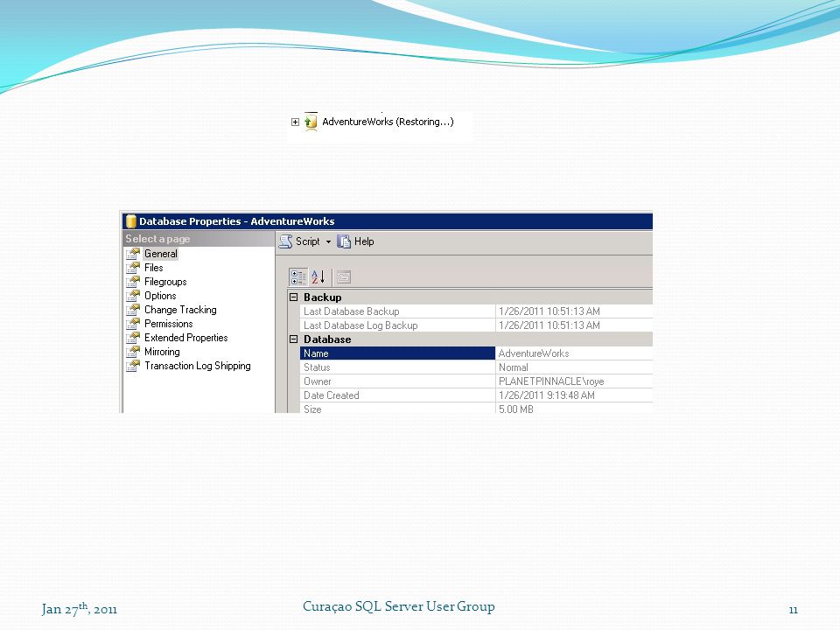The height and width of the screenshot is (630, 840).
Task: Open the General page
Action: click(x=161, y=254)
